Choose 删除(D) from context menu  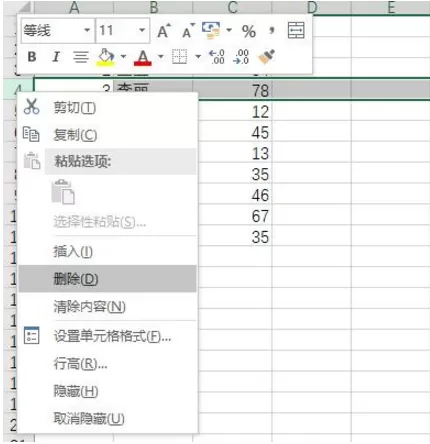(108, 279)
